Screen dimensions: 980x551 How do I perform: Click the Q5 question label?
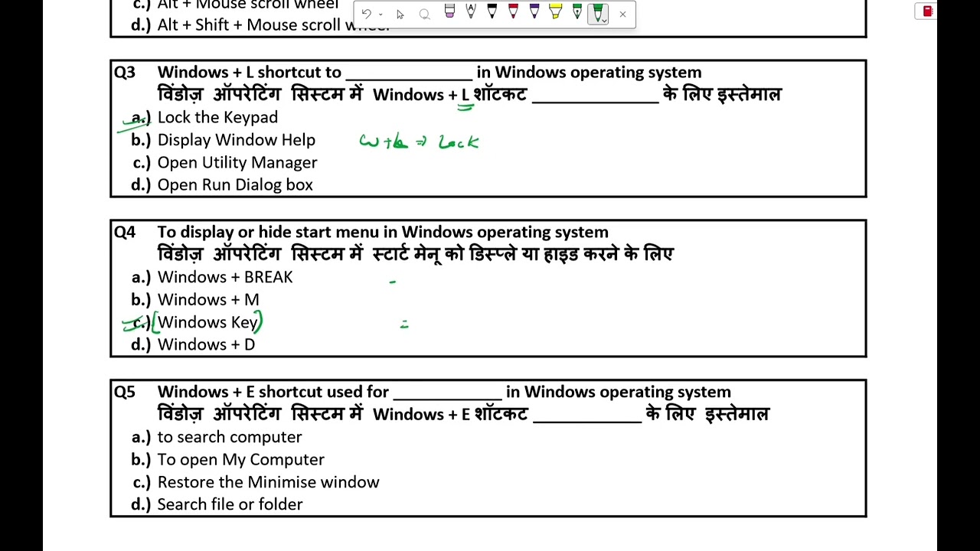pos(125,392)
